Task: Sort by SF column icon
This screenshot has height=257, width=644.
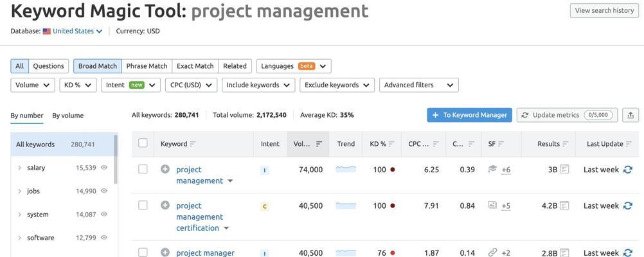Action: point(501,144)
